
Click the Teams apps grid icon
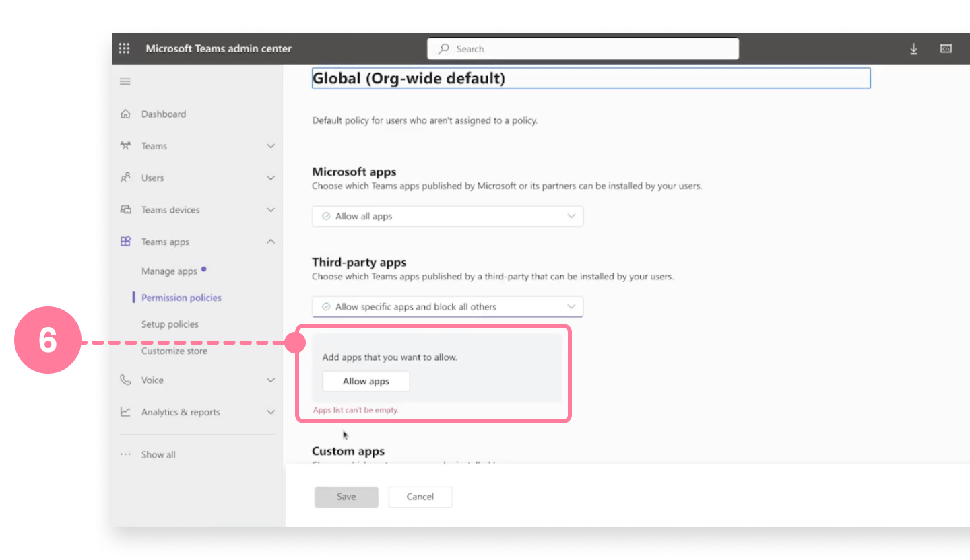tap(125, 241)
